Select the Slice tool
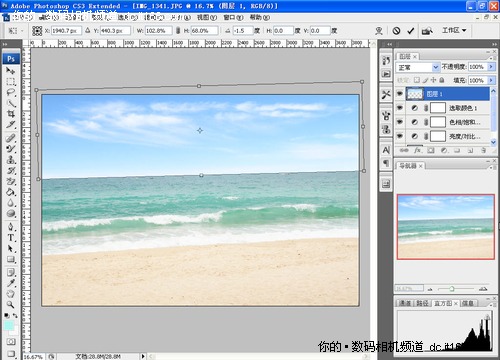Screen dimensions: 500x360 point(11,125)
